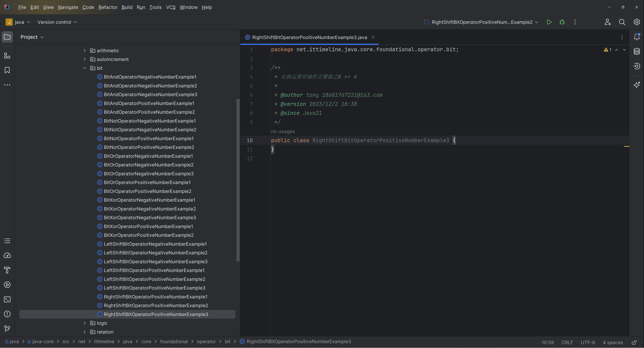This screenshot has width=644, height=348.
Task: Open the java project dropdown
Action: coord(18,22)
